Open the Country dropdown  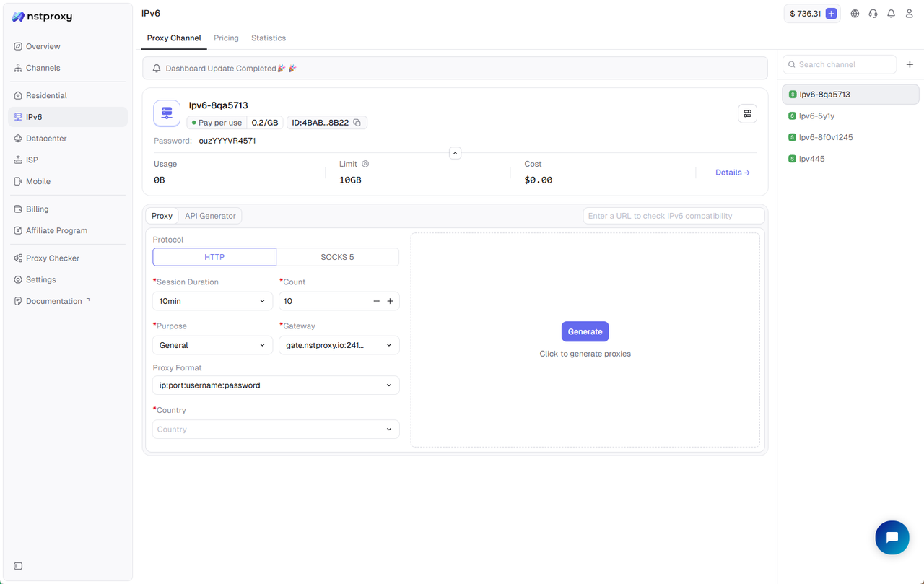276,430
